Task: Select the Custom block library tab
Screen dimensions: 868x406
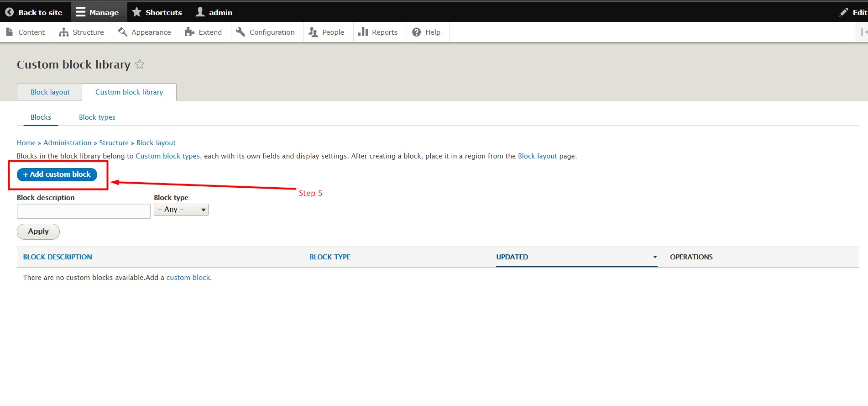Action: pos(129,92)
